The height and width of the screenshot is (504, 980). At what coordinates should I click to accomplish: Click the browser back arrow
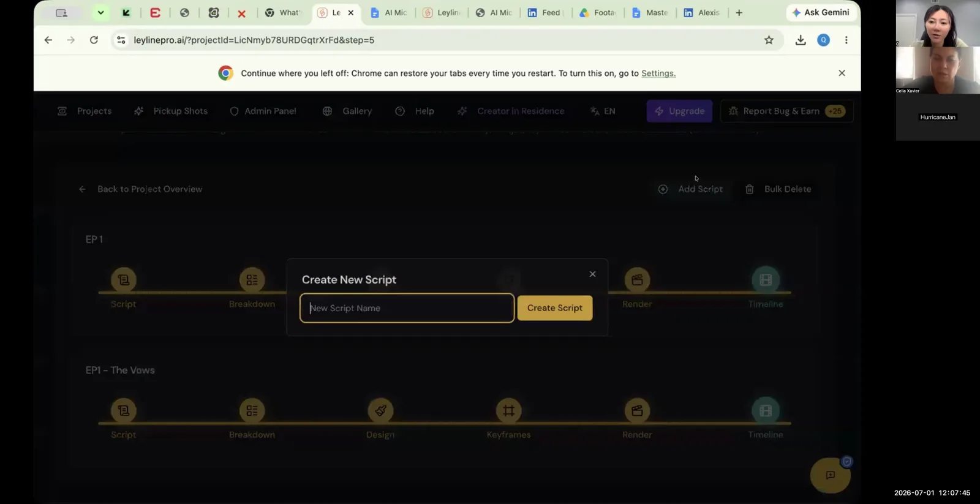pos(48,40)
